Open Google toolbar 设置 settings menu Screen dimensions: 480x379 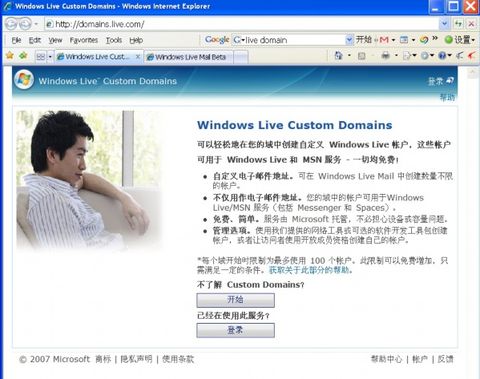pos(460,40)
